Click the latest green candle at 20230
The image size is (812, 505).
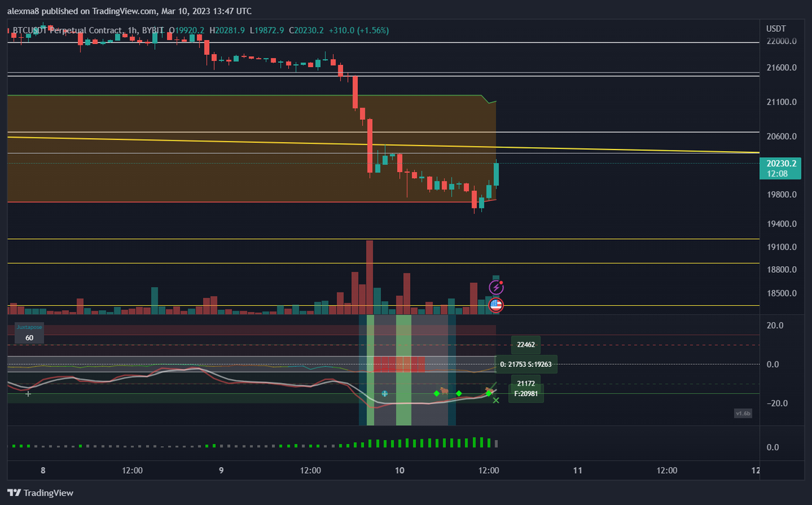coord(496,174)
